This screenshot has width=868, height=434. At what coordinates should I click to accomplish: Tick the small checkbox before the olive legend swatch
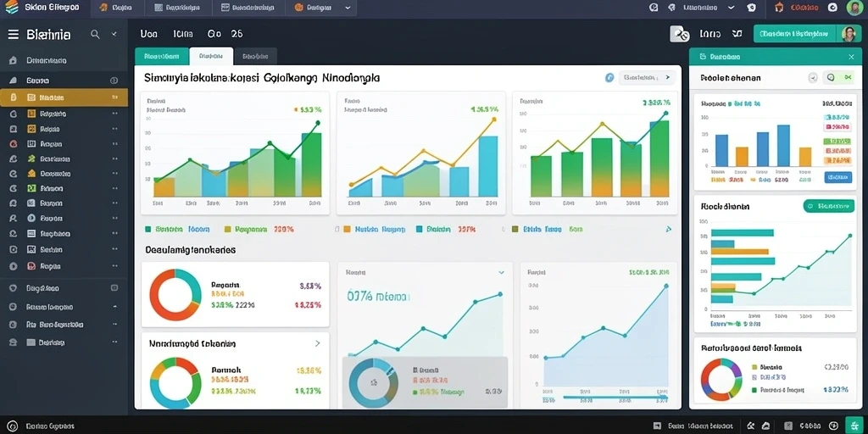pos(504,229)
